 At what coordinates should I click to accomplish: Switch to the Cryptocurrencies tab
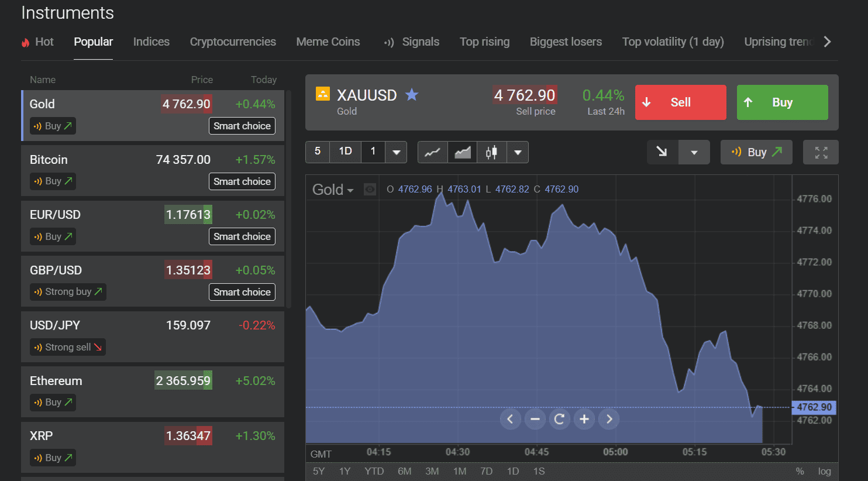coord(233,42)
